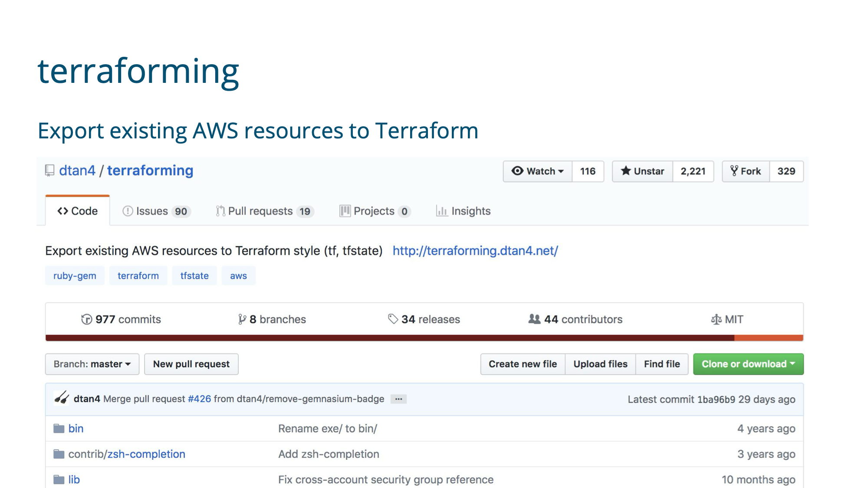The height and width of the screenshot is (488, 868).
Task: Click the eye icon in Watch button
Action: point(517,171)
